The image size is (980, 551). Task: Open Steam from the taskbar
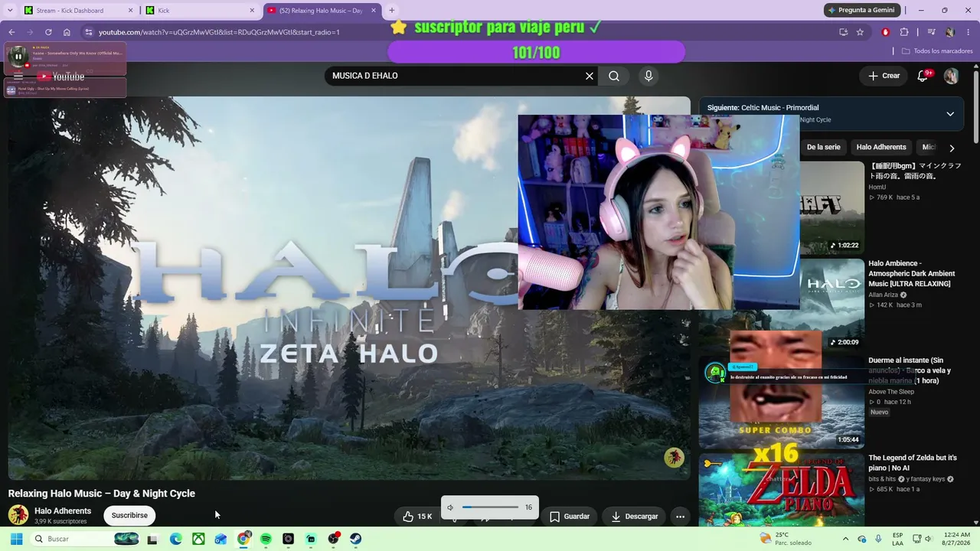(356, 539)
